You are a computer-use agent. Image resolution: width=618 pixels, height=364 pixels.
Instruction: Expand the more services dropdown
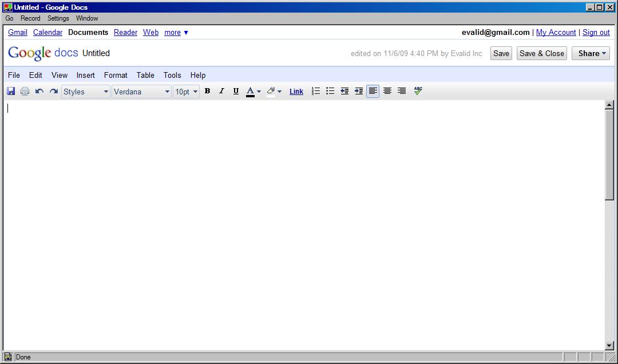(176, 33)
